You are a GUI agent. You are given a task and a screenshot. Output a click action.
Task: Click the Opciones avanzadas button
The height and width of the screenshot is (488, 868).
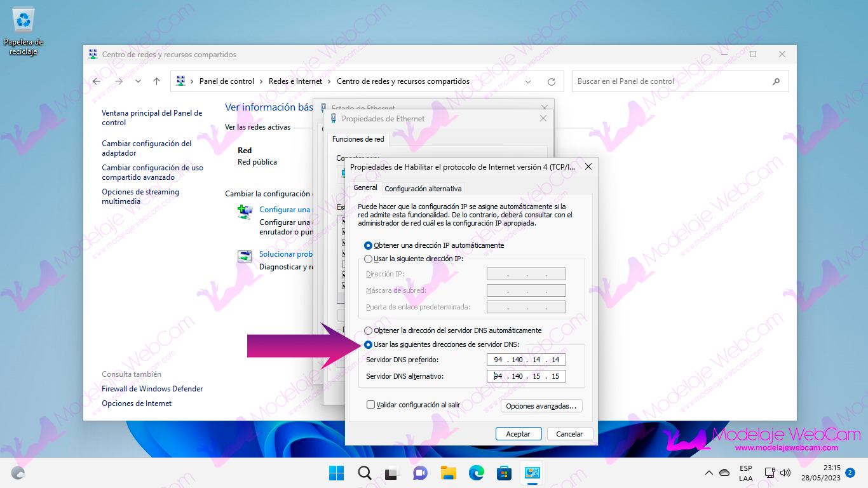[x=541, y=406]
